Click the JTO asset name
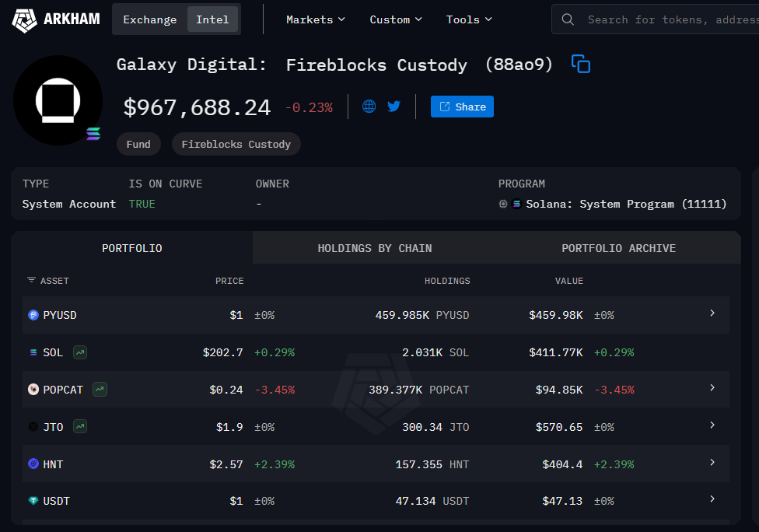The width and height of the screenshot is (759, 532). (x=53, y=427)
